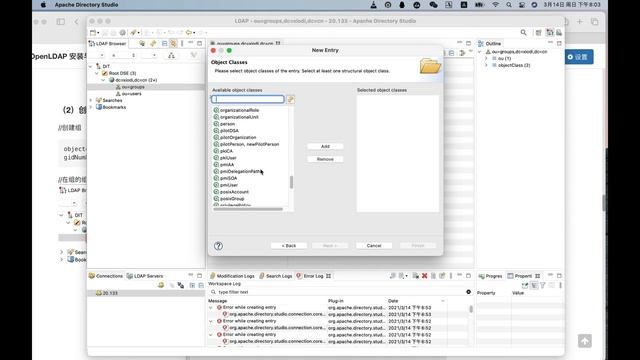
Task: Collapse the dc=xiodi,dc=cn node
Action: [x=104, y=80]
